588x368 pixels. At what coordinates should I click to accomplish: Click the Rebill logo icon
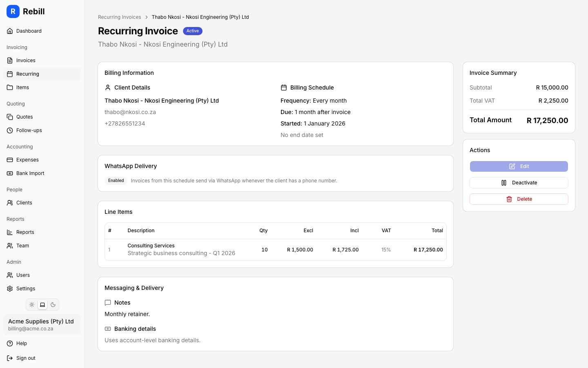tap(13, 11)
